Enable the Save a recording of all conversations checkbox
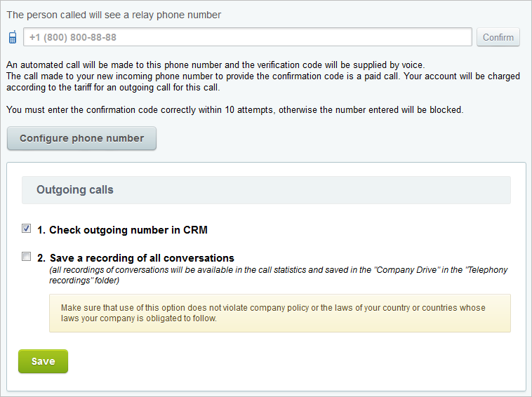The height and width of the screenshot is (397, 532). coord(27,257)
